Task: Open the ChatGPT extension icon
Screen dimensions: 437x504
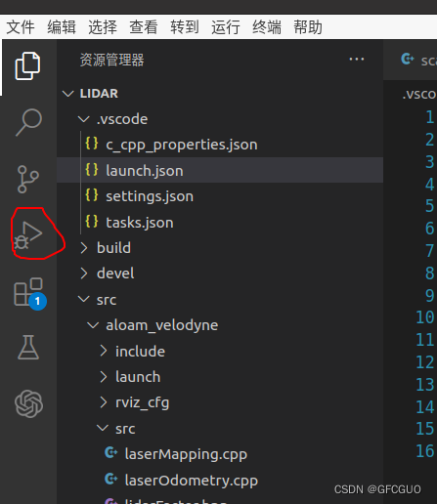Action: [28, 403]
